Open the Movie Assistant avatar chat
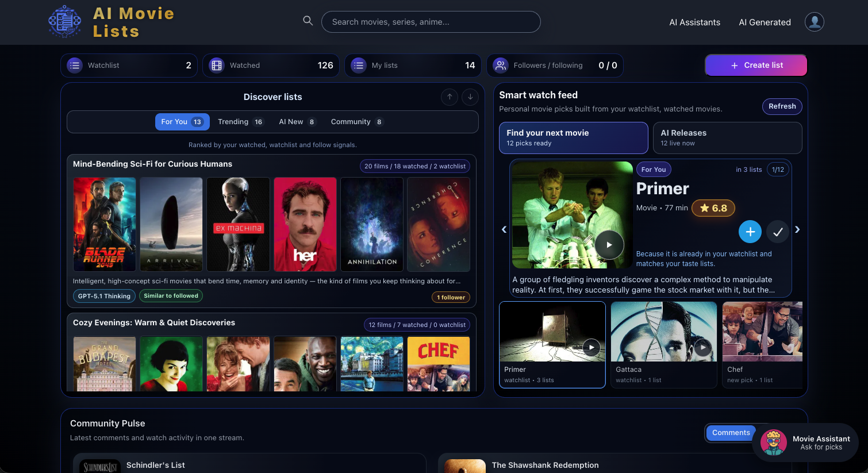868x473 pixels. coord(774,443)
